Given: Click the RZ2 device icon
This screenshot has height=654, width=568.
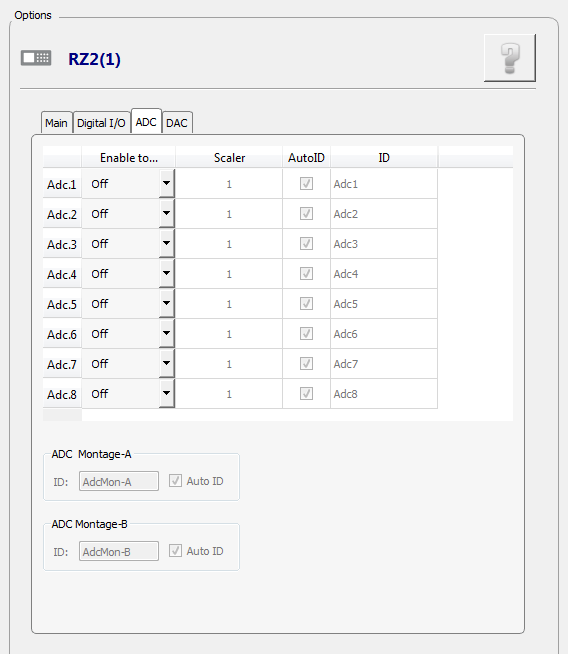Looking at the screenshot, I should pos(36,58).
